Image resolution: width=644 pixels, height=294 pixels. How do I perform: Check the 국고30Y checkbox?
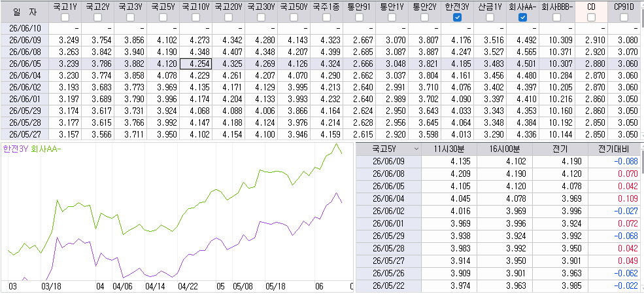[262, 17]
